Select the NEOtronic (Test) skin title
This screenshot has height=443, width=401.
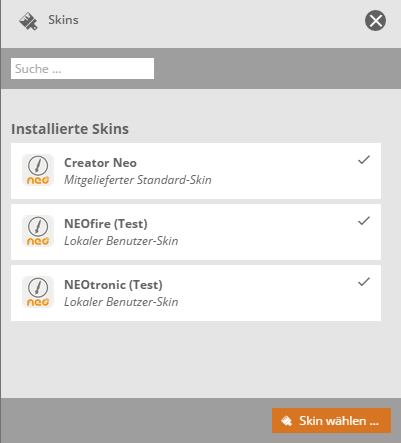click(113, 285)
